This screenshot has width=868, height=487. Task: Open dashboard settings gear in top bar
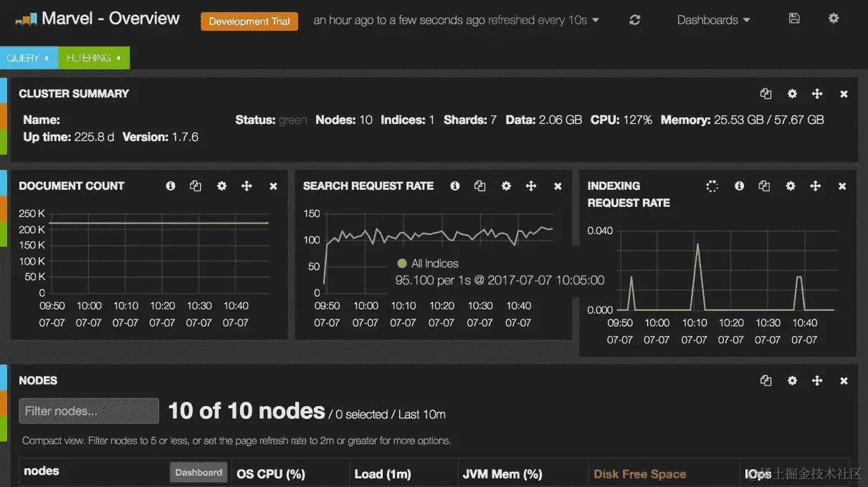point(834,19)
